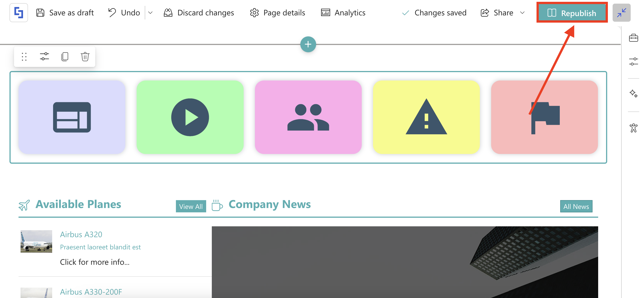Image resolution: width=644 pixels, height=298 pixels.
Task: Open the toolbox icon in sidebar
Action: [x=633, y=38]
